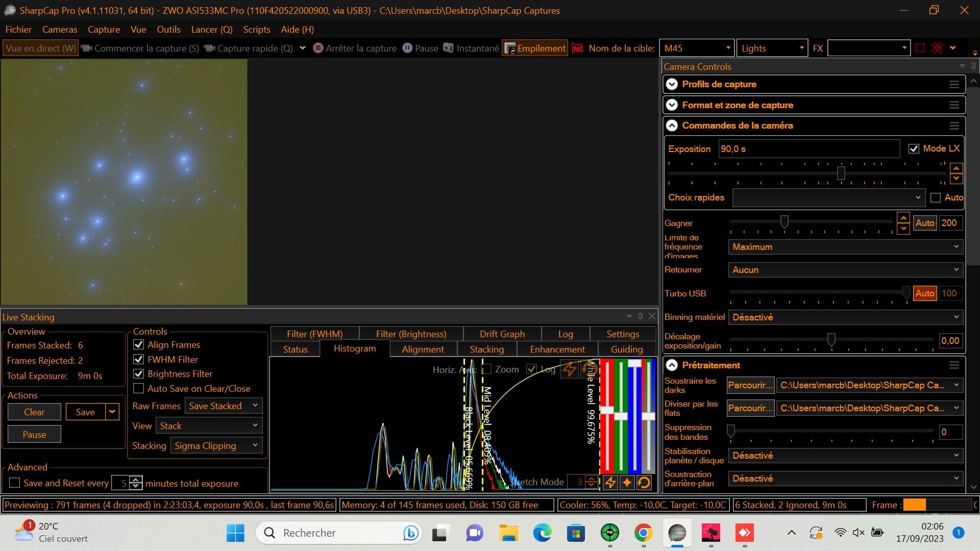Switch to the Guiding tab
Image resolution: width=980 pixels, height=551 pixels.
[627, 349]
